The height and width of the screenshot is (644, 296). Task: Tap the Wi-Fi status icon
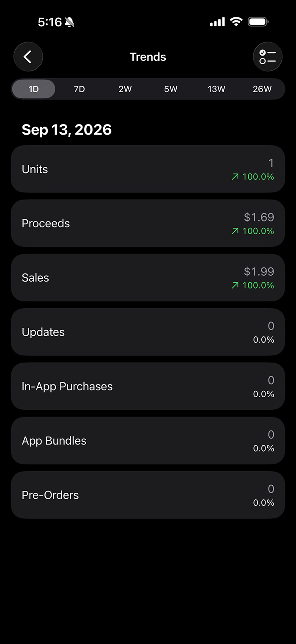tap(236, 22)
